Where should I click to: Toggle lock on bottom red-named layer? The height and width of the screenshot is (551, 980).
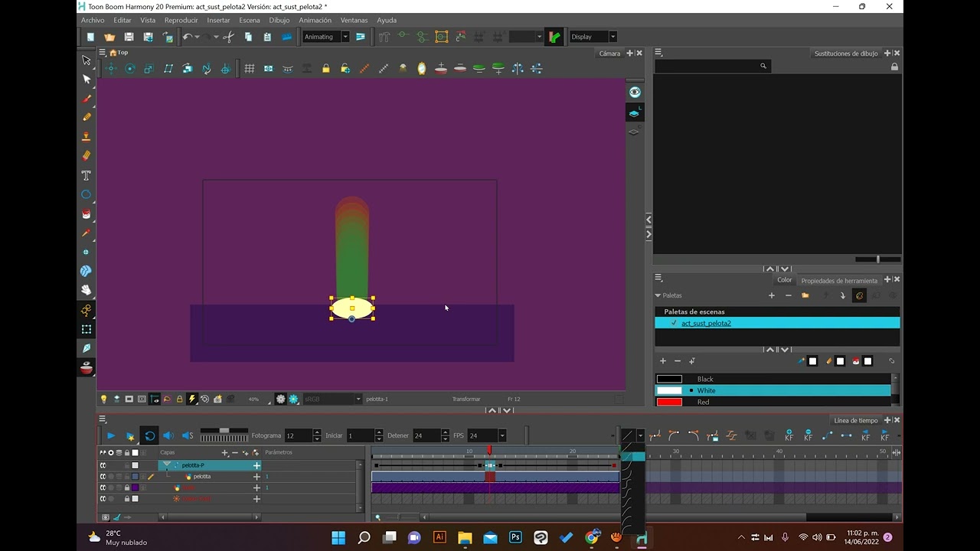tap(127, 499)
